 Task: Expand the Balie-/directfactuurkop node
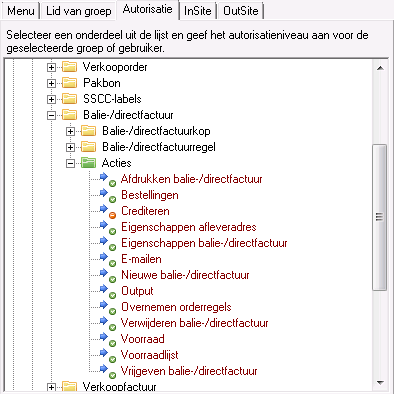(x=70, y=131)
